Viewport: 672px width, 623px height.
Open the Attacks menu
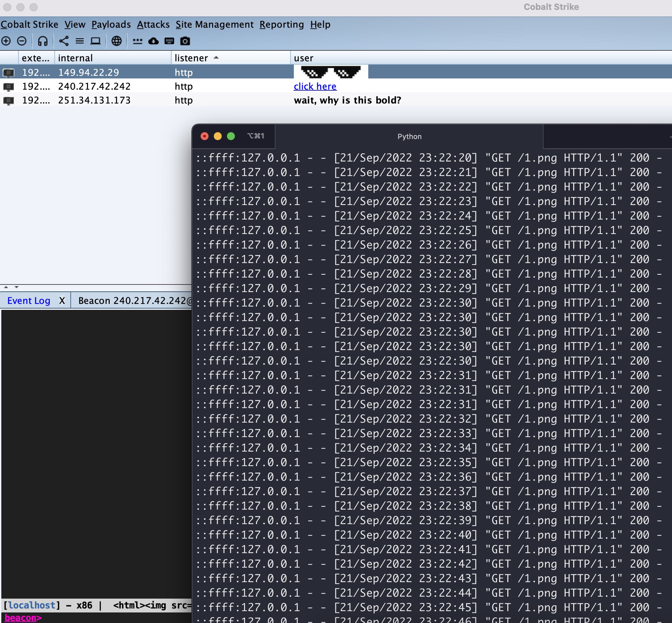153,25
